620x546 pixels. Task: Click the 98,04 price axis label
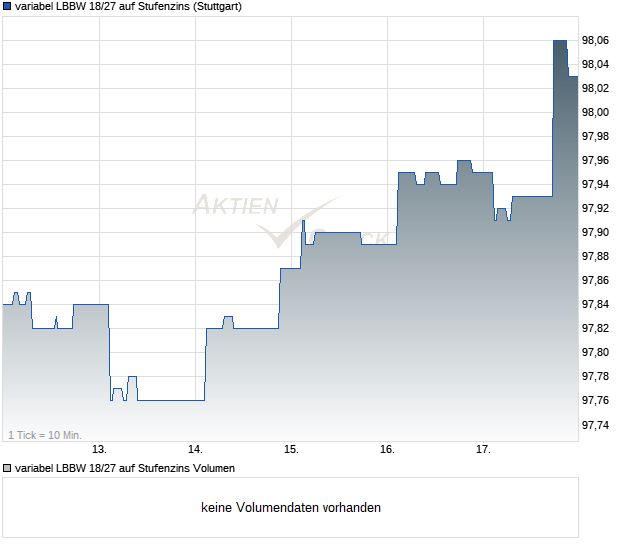point(595,64)
